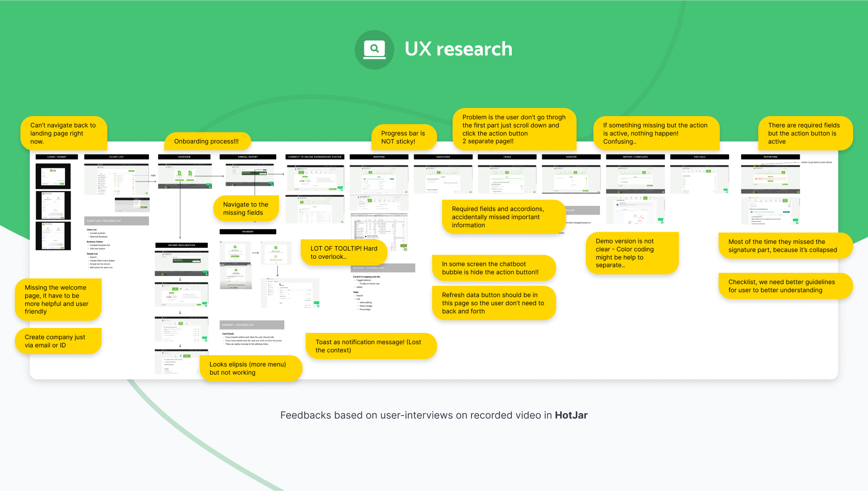Viewport: 868px width, 491px height.
Task: Click the 'missed the signature part' note
Action: (x=785, y=246)
